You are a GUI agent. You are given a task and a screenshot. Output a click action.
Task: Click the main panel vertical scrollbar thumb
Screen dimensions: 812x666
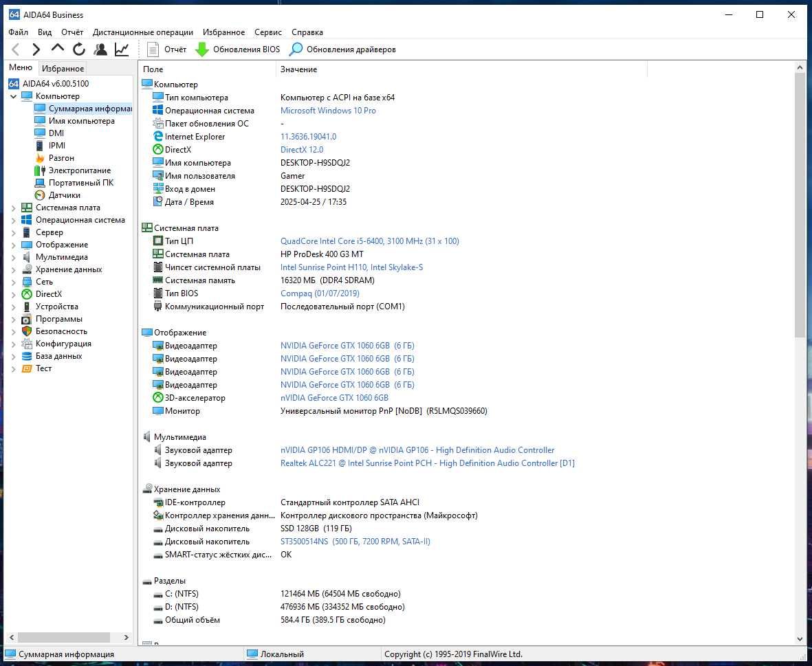pos(800,204)
